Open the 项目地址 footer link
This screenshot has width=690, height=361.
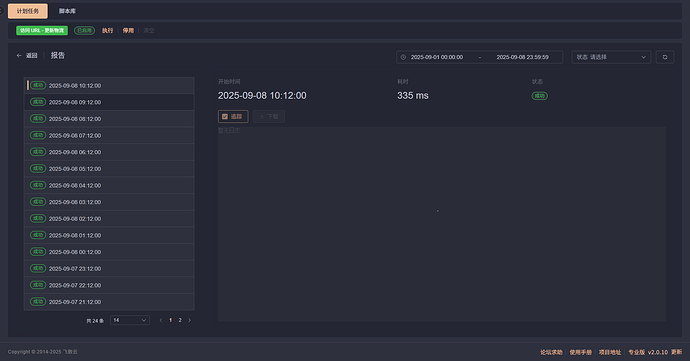point(610,352)
